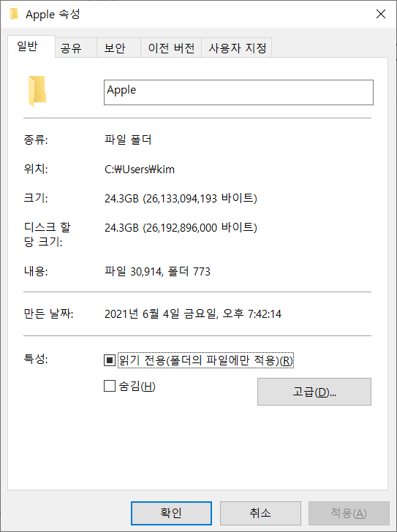Image resolution: width=397 pixels, height=532 pixels.
Task: Click the 고급(D)... button
Action: pyautogui.click(x=314, y=392)
